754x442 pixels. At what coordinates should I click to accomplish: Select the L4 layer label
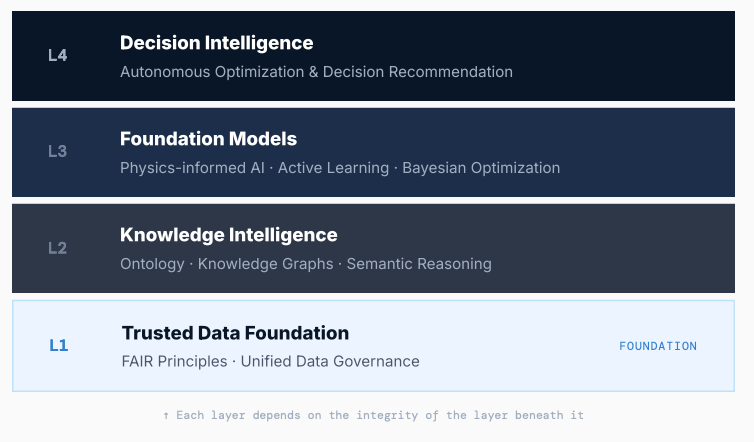click(58, 55)
